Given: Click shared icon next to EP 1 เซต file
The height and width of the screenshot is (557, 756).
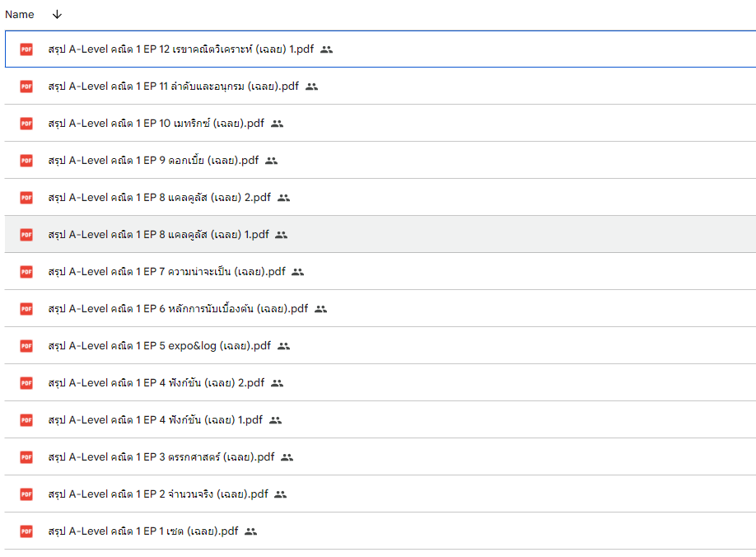Looking at the screenshot, I should pyautogui.click(x=250, y=531).
